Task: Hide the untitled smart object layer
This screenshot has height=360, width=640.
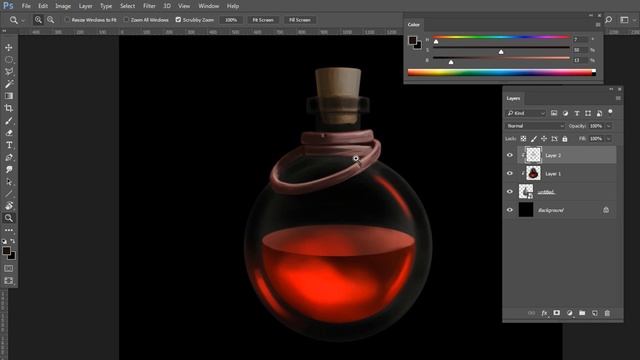Action: click(x=509, y=191)
